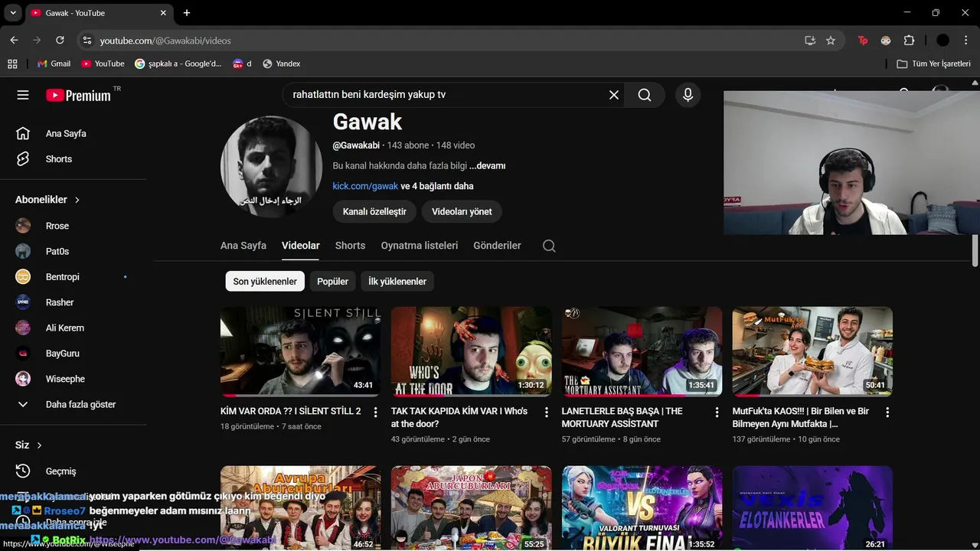The image size is (980, 551).
Task: Reload the page in browser
Action: 60,41
